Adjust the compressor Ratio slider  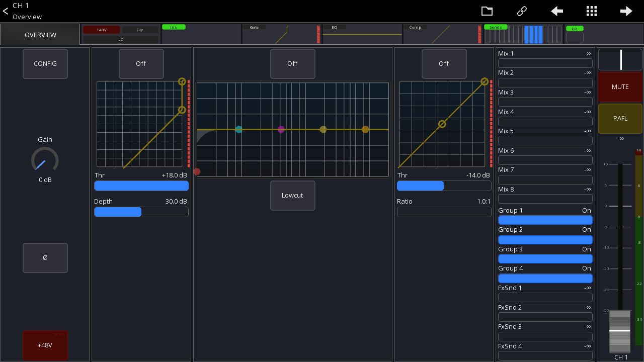tap(444, 212)
